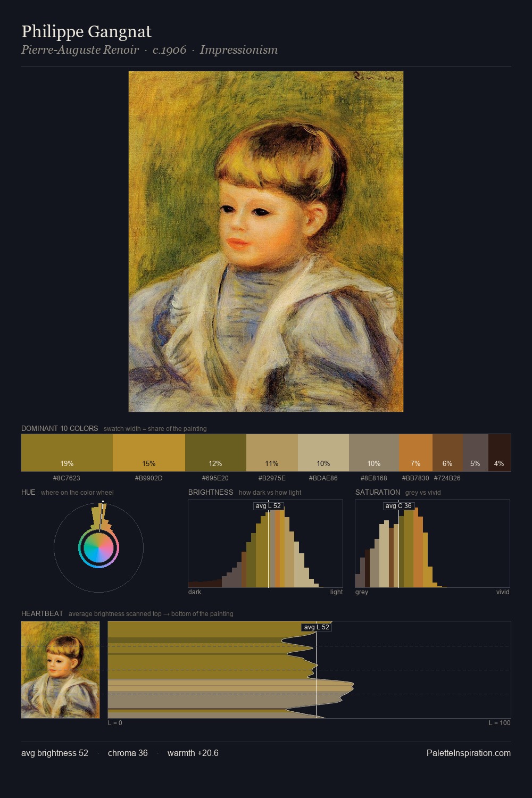
Task: Click the large Philippe Gangnat painting
Action: pyautogui.click(x=266, y=242)
